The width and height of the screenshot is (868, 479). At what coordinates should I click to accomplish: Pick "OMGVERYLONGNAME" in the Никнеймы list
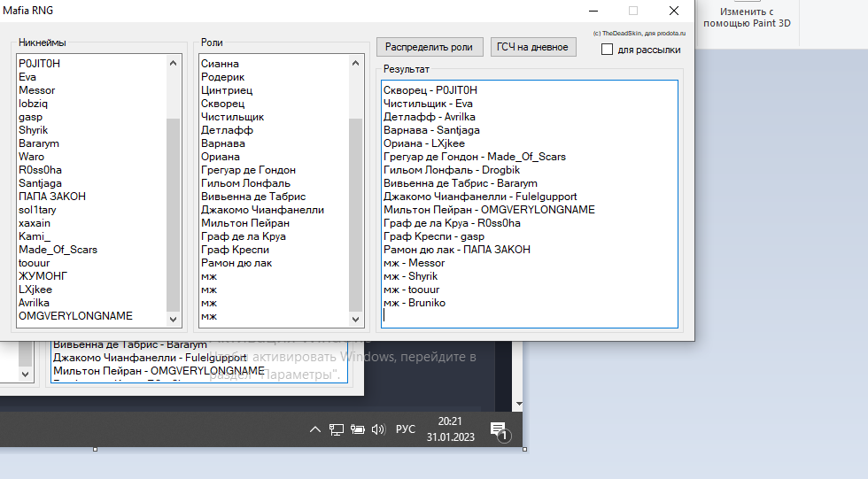pos(76,316)
